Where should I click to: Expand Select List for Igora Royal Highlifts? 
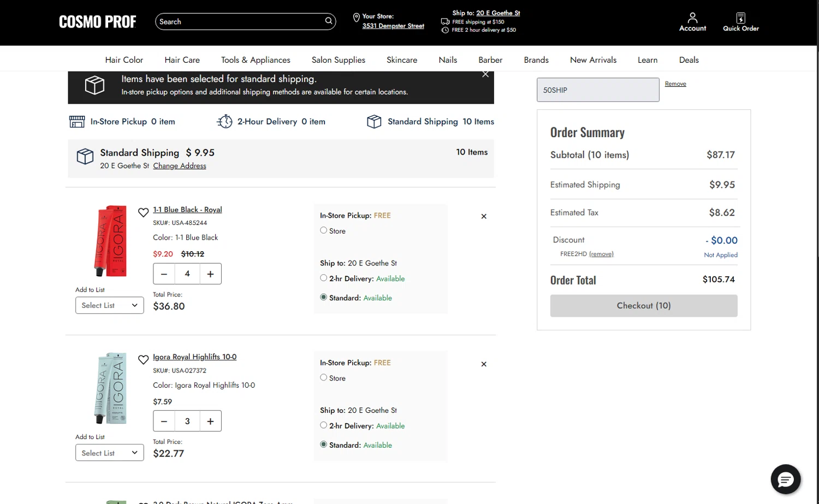109,453
